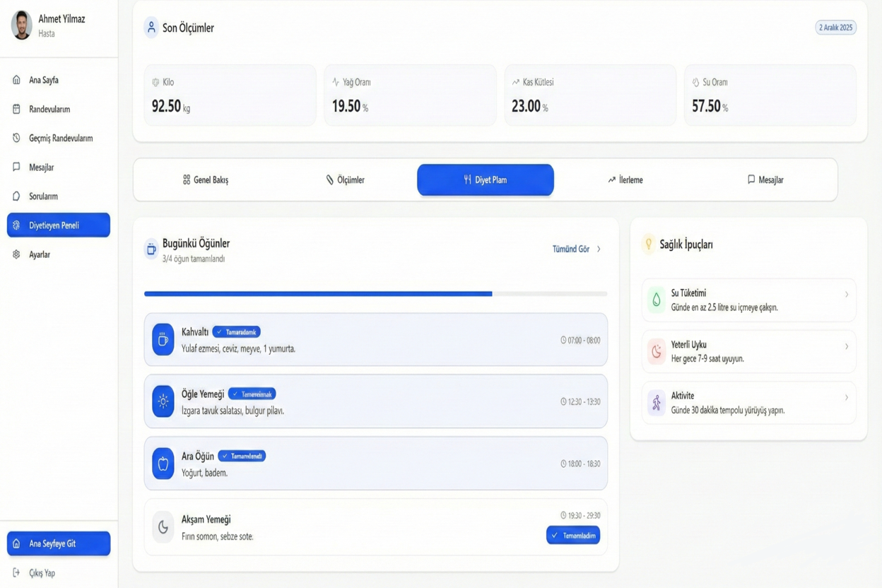This screenshot has height=588, width=882.
Task: Click the meals progress bar
Action: (x=375, y=294)
